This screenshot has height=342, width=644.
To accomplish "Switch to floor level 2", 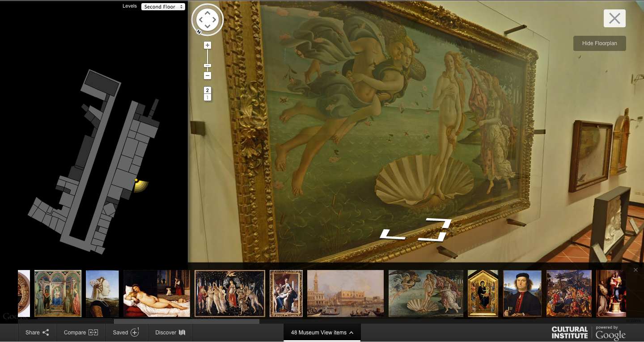I will point(207,90).
